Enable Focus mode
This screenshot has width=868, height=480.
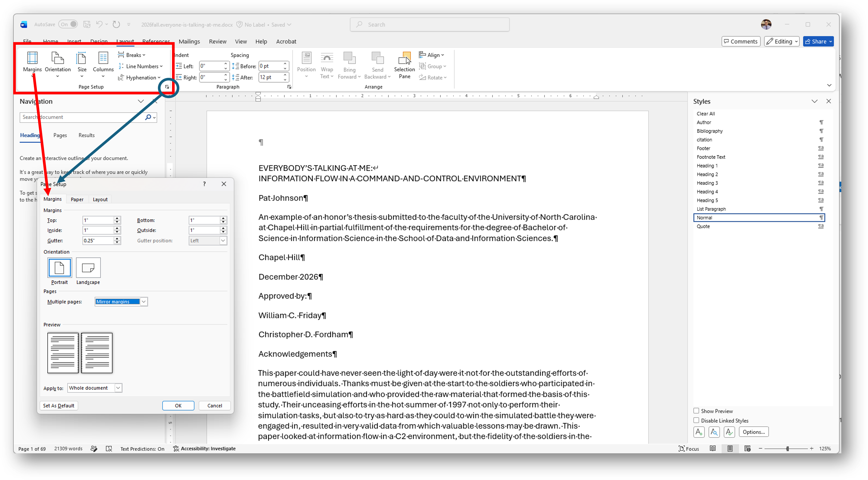click(688, 448)
